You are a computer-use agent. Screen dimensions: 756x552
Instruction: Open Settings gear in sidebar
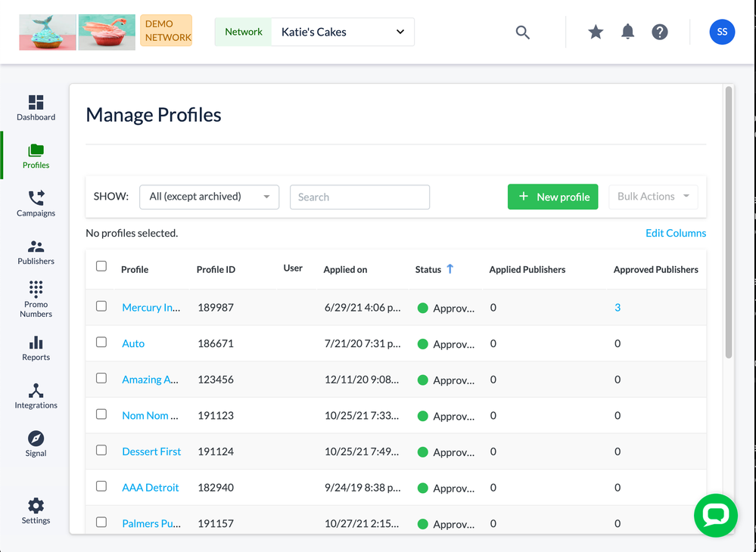pyautogui.click(x=36, y=511)
